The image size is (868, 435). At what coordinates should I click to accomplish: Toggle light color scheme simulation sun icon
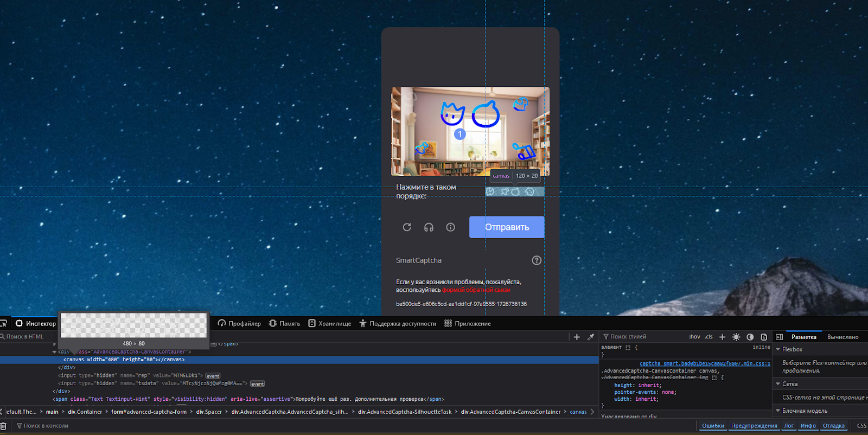click(736, 337)
